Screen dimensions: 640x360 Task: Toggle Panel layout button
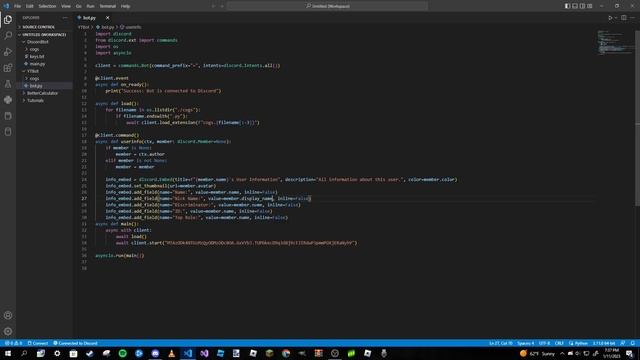pyautogui.click(x=575, y=6)
